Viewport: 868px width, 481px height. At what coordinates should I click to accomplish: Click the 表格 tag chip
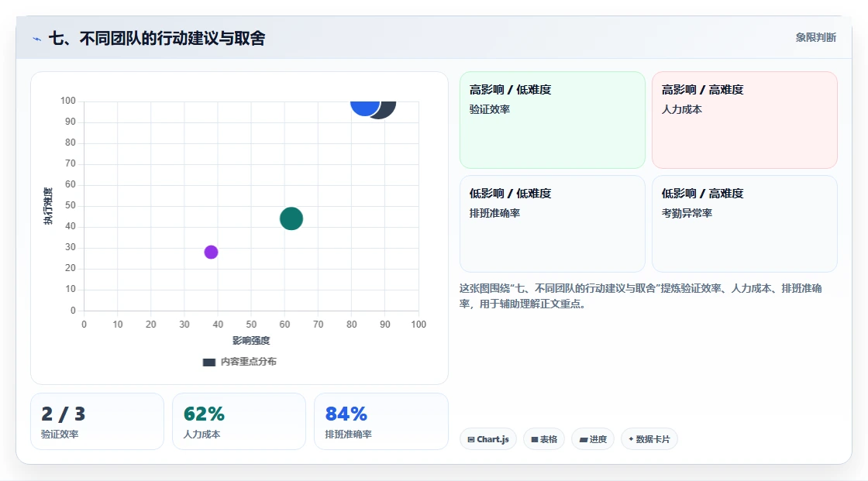544,439
